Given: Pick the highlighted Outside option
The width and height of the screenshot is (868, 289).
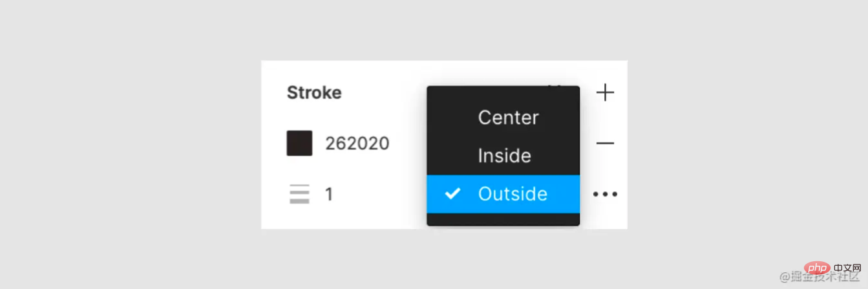Looking at the screenshot, I should pyautogui.click(x=513, y=194).
